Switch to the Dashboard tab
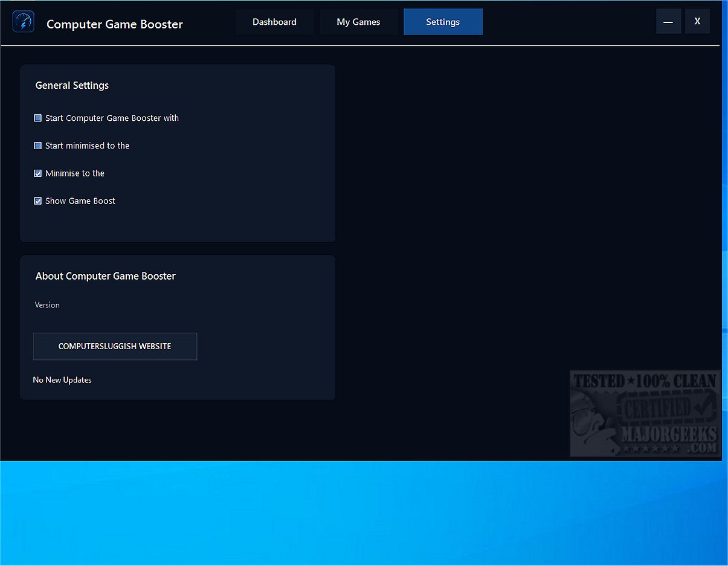 (274, 22)
